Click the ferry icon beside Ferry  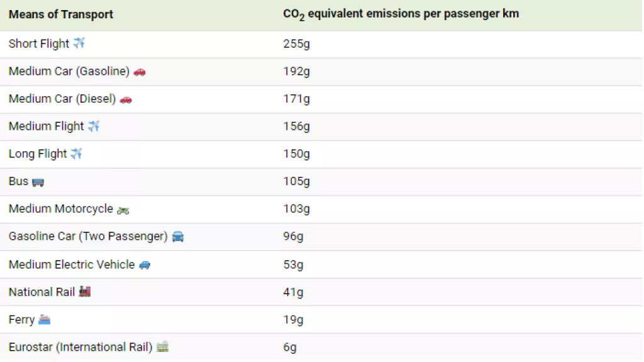pos(44,320)
